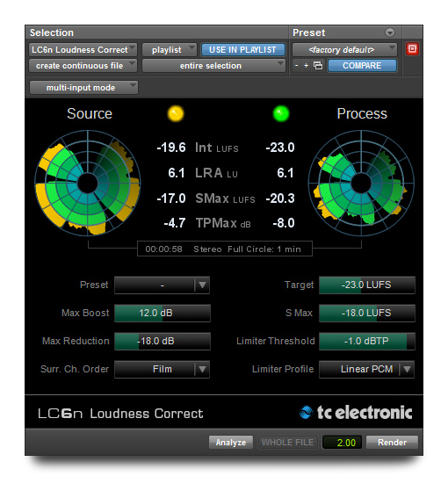Click the tc electronic logo
Image resolution: width=448 pixels, height=498 pixels.
356,413
